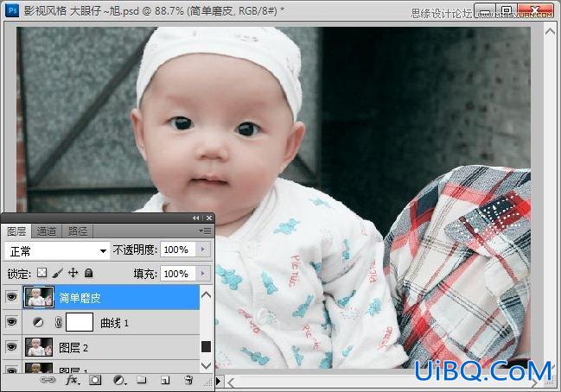561x392 pixels.
Task: Open the fx layer style menu
Action: tap(73, 380)
